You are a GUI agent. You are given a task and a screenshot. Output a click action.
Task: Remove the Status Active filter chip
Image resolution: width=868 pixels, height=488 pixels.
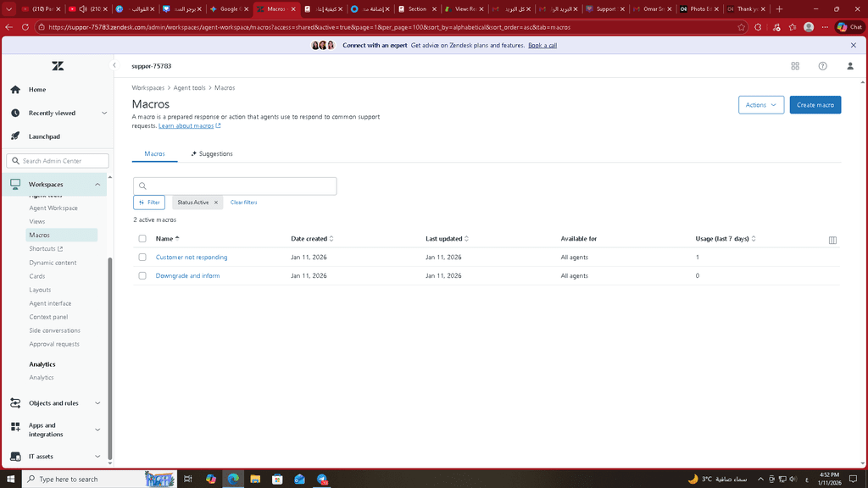tap(216, 202)
